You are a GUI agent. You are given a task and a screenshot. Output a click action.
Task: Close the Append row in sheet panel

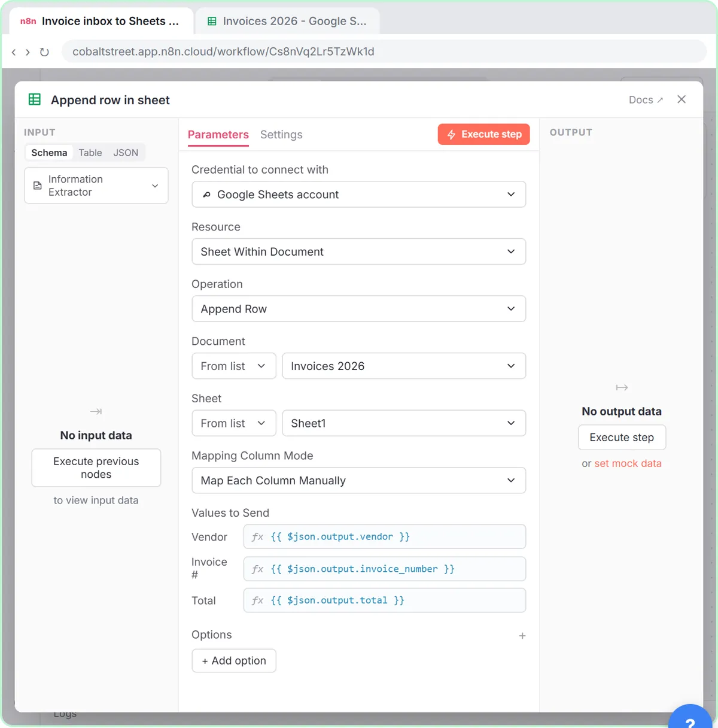pyautogui.click(x=682, y=99)
